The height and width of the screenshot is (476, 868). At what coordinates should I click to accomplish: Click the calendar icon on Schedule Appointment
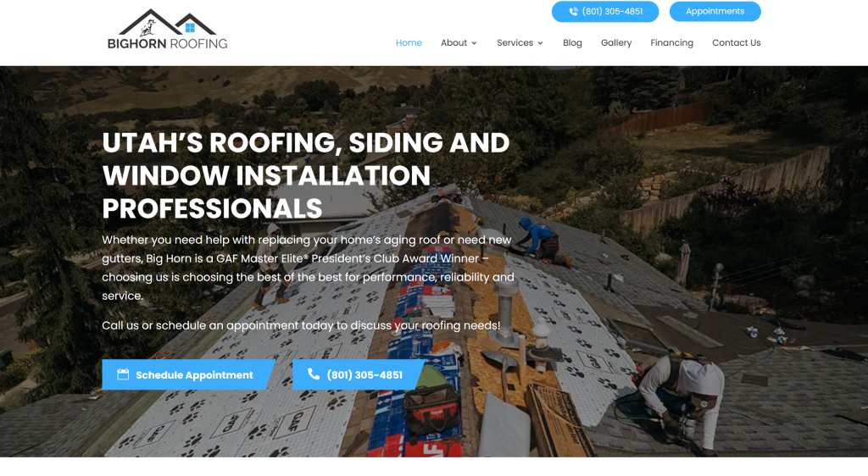coord(123,374)
